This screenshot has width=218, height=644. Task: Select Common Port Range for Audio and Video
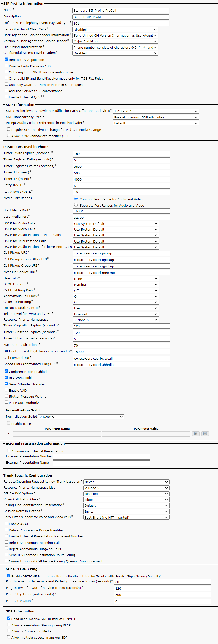(76, 199)
